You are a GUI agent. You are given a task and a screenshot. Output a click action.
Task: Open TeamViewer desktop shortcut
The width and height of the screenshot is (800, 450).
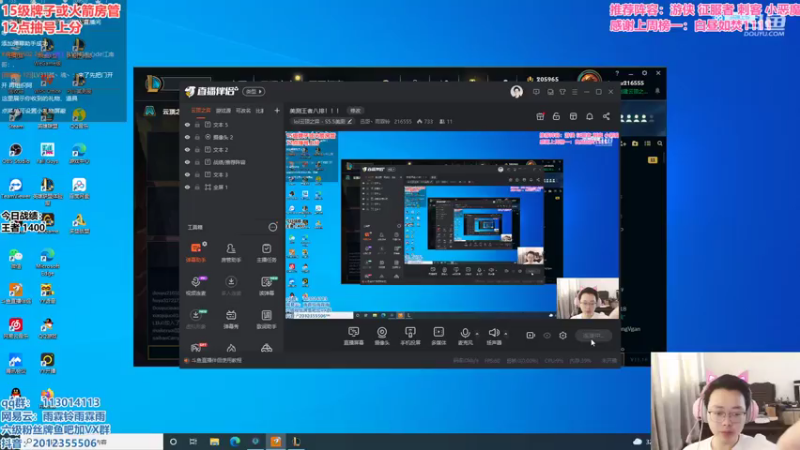click(16, 188)
